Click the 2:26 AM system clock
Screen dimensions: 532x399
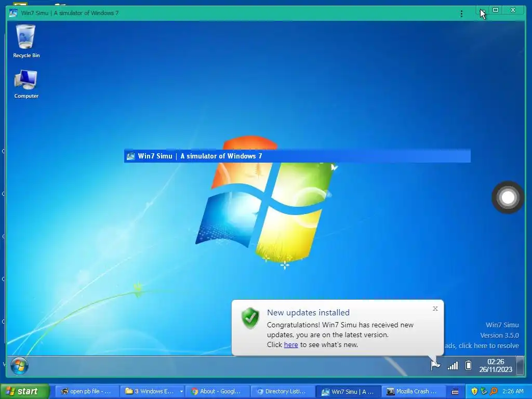[x=513, y=391]
